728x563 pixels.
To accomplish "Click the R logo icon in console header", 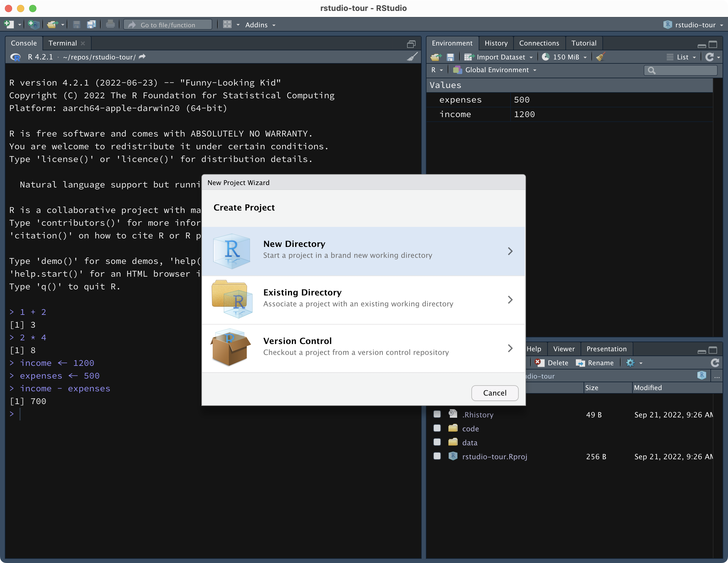I will pyautogui.click(x=15, y=57).
